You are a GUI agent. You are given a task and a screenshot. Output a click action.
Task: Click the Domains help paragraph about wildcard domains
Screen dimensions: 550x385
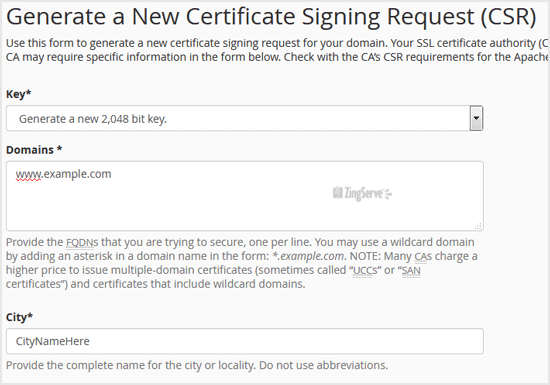tap(242, 263)
